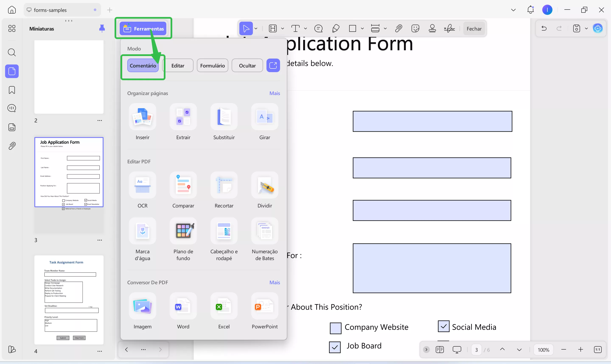Convert PDF to Word icon
Viewport: 611px width, 364px height.
pyautogui.click(x=183, y=306)
